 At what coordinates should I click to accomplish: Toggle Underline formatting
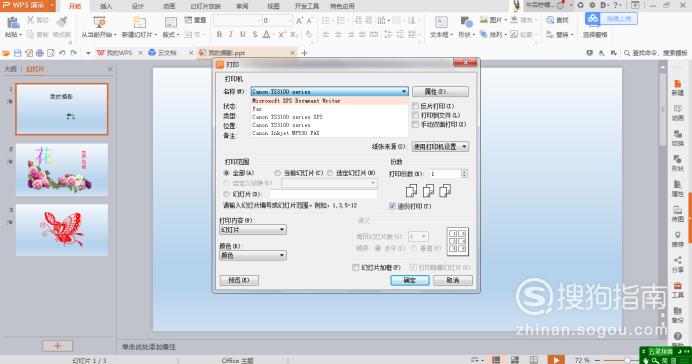243,34
